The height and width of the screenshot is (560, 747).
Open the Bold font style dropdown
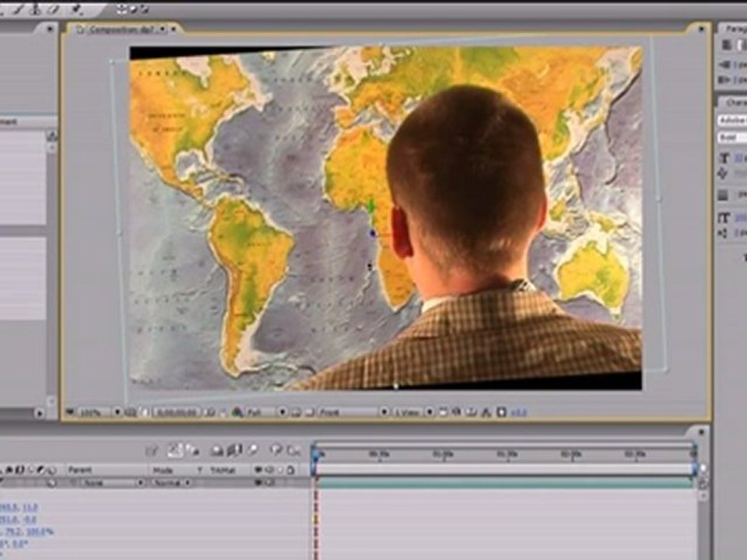732,138
